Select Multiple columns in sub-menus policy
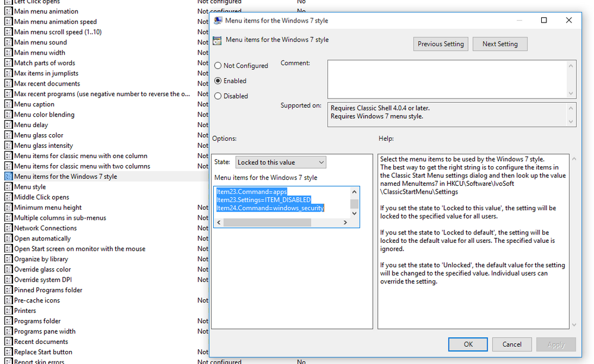The width and height of the screenshot is (594, 364). click(x=60, y=218)
